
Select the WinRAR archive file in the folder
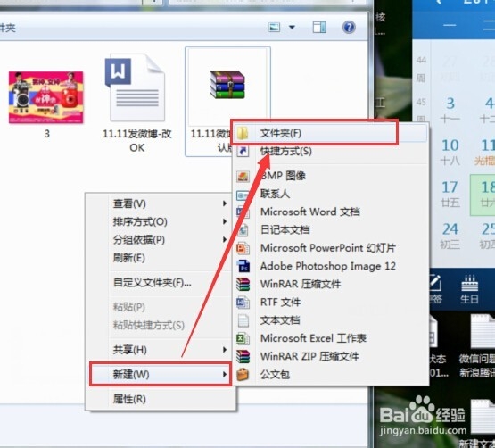[227, 102]
